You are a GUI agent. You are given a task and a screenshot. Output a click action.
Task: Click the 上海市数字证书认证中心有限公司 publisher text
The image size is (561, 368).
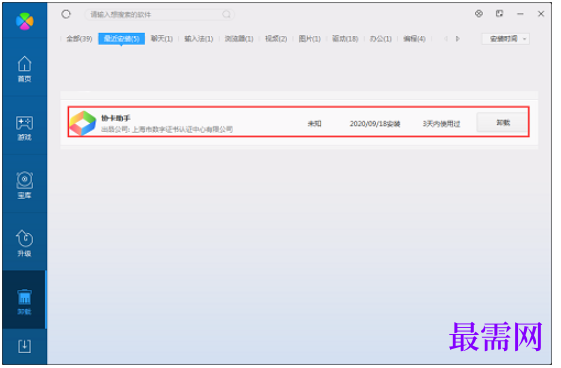pos(182,129)
